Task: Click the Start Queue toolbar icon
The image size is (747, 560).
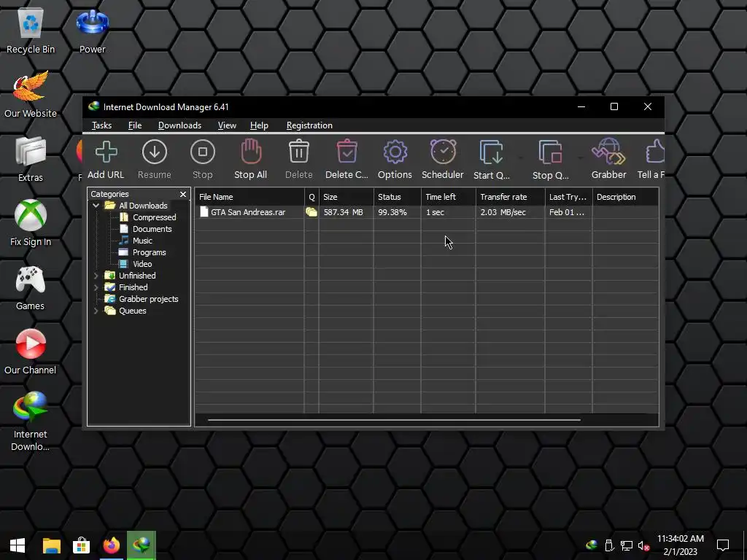Action: pos(491,152)
